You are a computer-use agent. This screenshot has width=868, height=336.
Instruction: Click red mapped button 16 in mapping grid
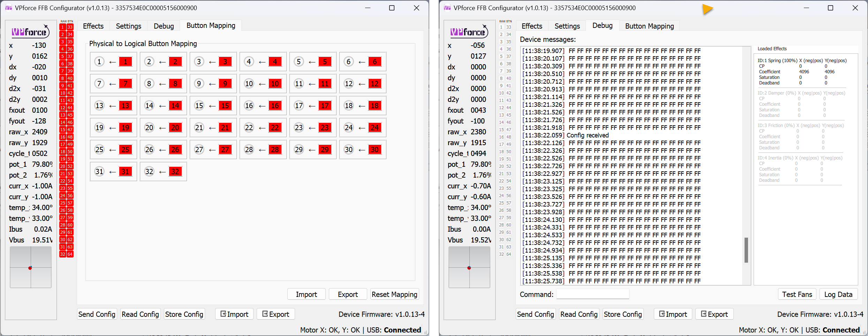275,105
